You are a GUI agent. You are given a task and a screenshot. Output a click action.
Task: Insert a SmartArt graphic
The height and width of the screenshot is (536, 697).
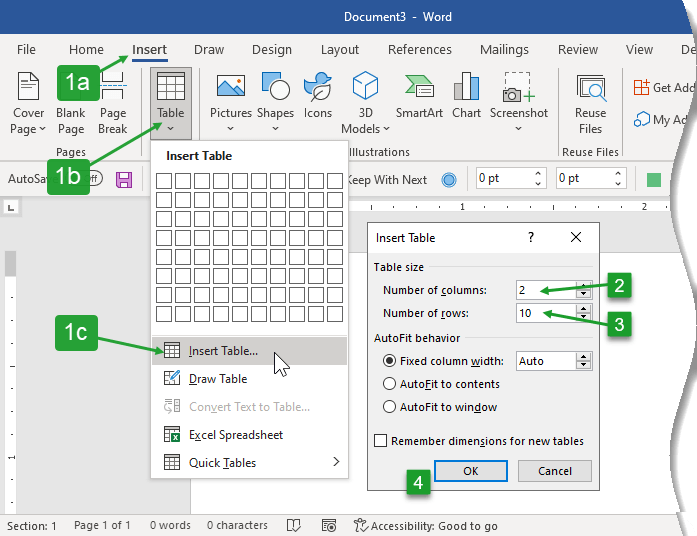[419, 96]
